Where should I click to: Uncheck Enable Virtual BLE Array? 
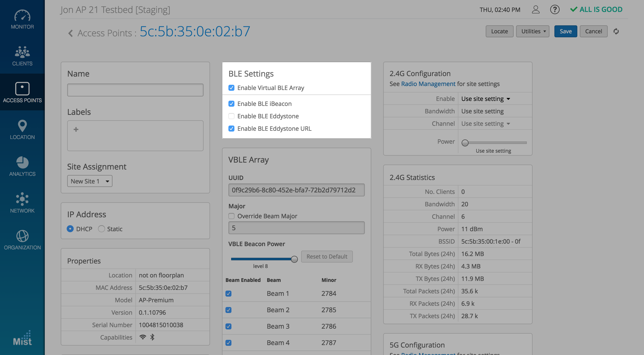pyautogui.click(x=231, y=88)
